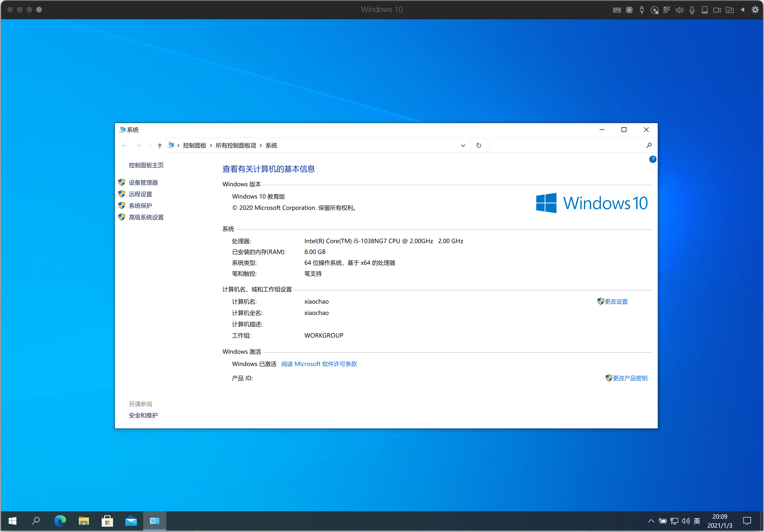Image resolution: width=764 pixels, height=532 pixels.
Task: Open the notification action center
Action: [747, 521]
